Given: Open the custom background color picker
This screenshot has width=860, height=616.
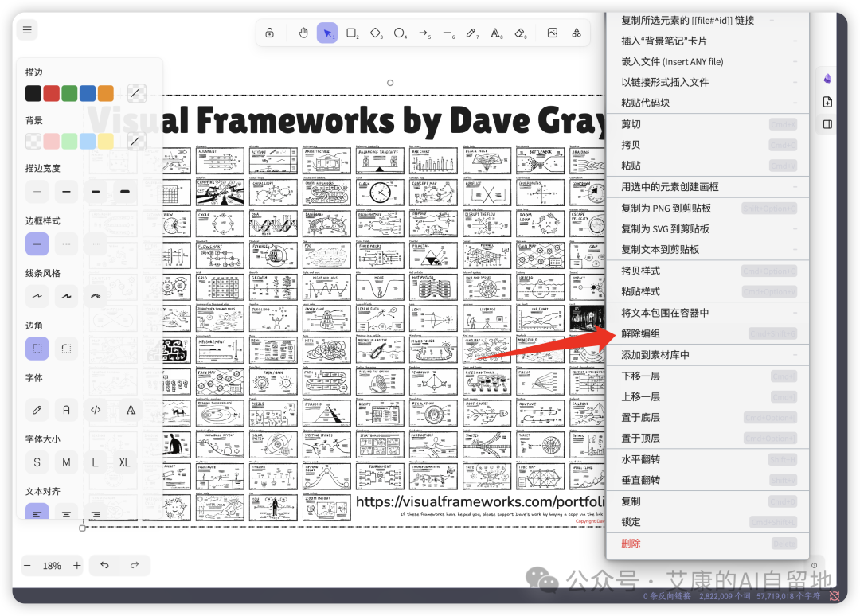Looking at the screenshot, I should 136,141.
